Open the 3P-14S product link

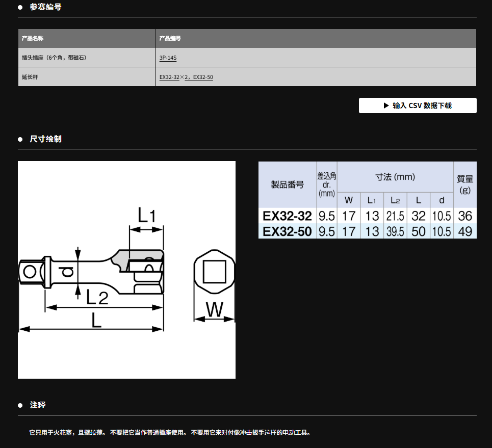pos(168,58)
